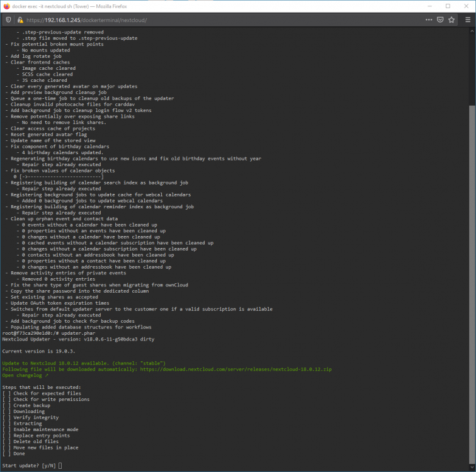Click the calendar objects progress bar line
476x472 pixels.
click(x=59, y=177)
